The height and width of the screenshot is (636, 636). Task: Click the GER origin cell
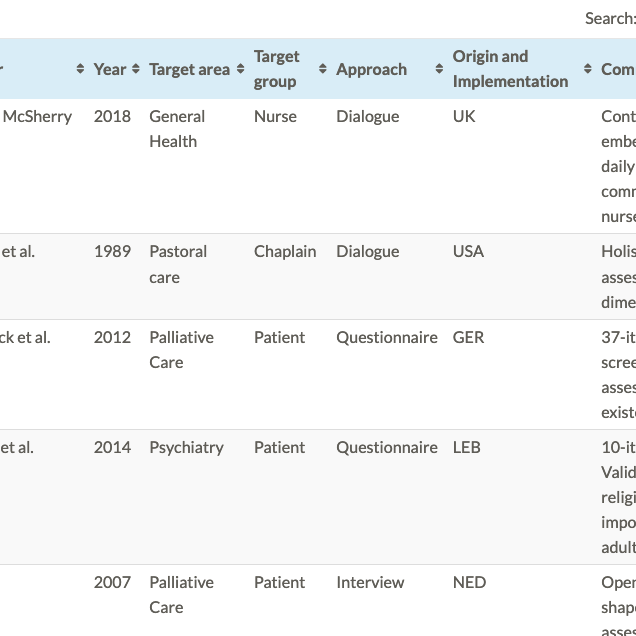click(x=468, y=337)
